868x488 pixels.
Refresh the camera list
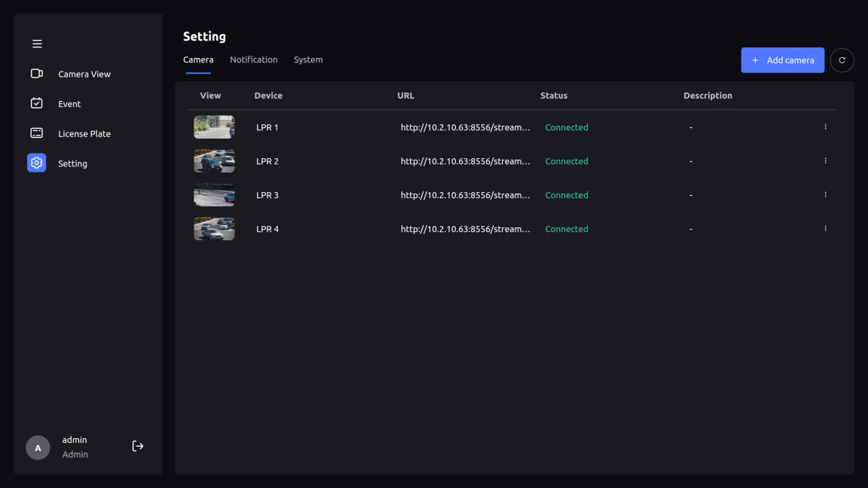tap(842, 60)
